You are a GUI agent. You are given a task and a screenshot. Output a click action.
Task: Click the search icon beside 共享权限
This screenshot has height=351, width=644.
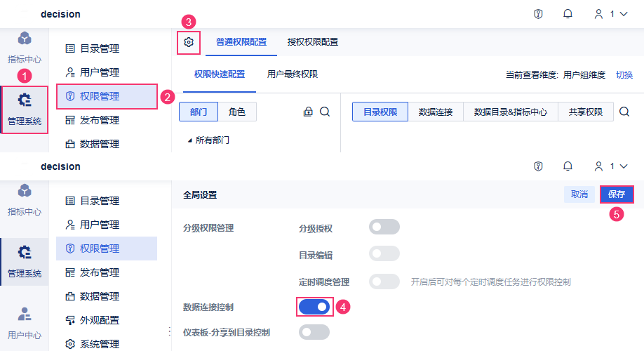pyautogui.click(x=624, y=112)
